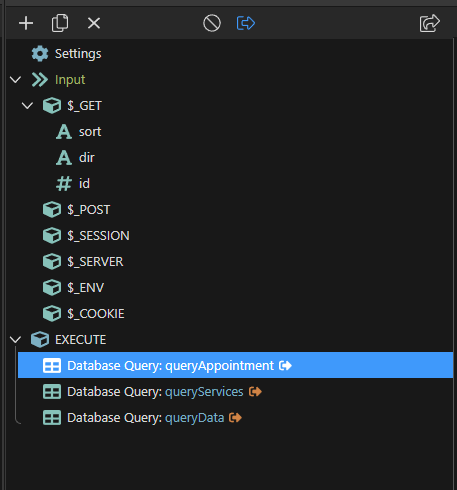
Task: Toggle output using blue arrow toolbar icon
Action: 246,23
